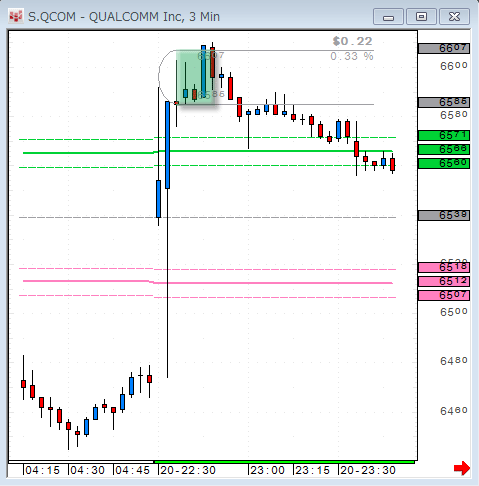Select the 6585 gray price label
This screenshot has height=486, width=479.
[x=444, y=102]
